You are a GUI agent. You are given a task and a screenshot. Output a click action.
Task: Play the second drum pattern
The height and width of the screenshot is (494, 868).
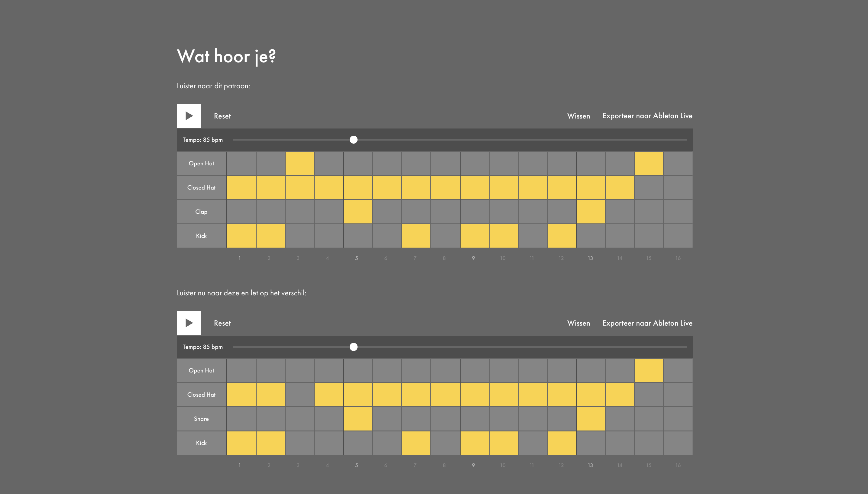pos(189,323)
